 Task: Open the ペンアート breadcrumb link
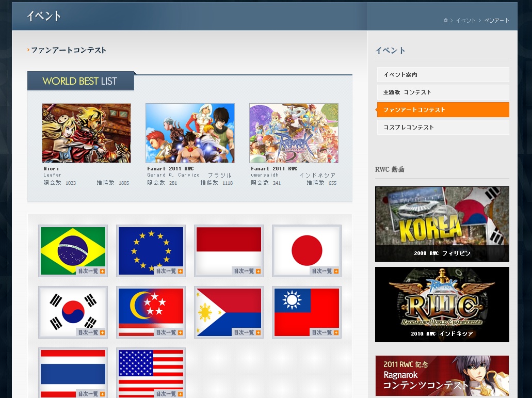496,20
